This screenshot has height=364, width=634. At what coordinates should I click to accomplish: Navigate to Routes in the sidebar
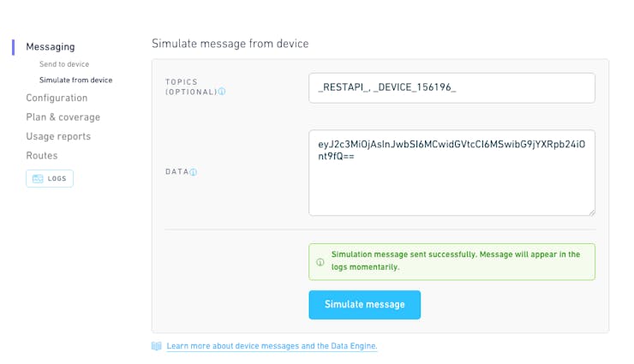click(x=42, y=156)
